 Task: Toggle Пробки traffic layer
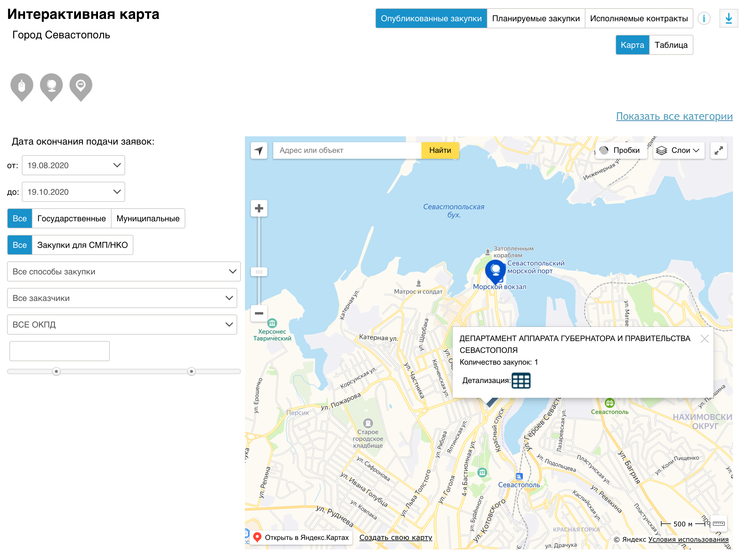[621, 150]
